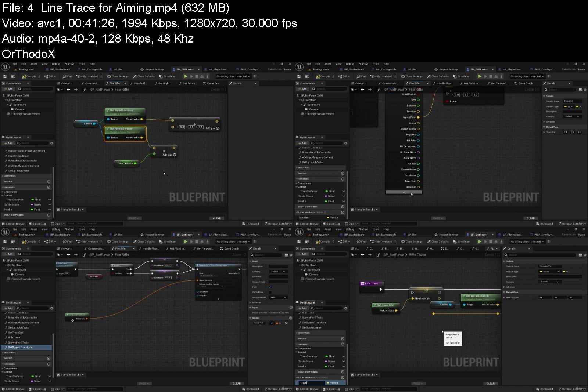Click the local variable name field containing Trace
This screenshot has width=588, height=392.
point(312,383)
